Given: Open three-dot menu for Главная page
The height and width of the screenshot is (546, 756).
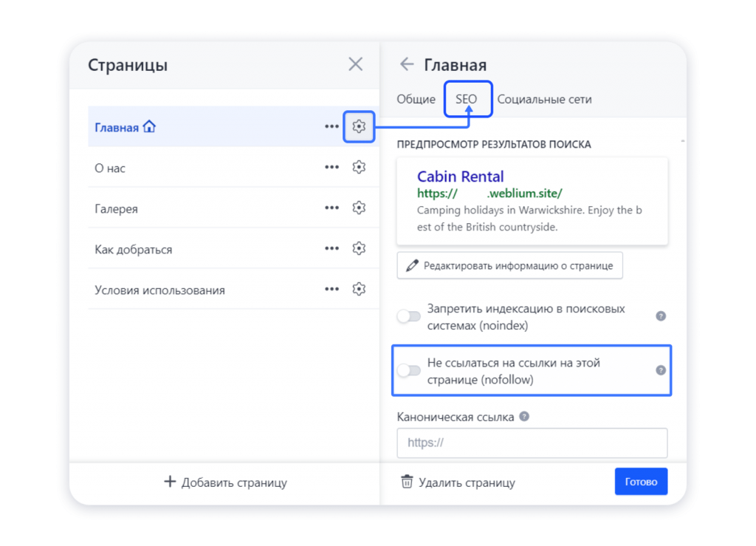Looking at the screenshot, I should click(x=331, y=127).
